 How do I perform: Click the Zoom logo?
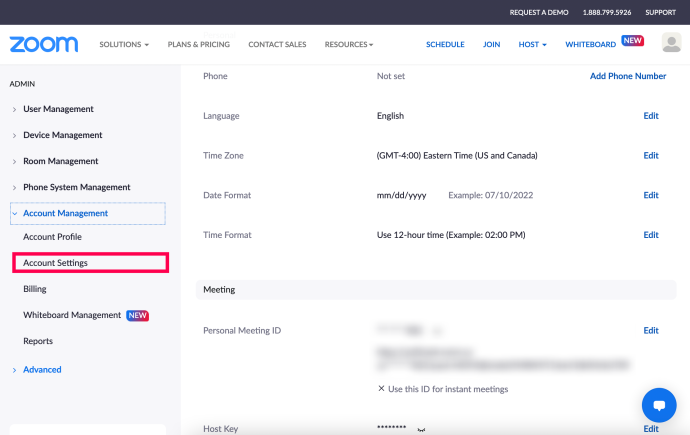pos(44,44)
